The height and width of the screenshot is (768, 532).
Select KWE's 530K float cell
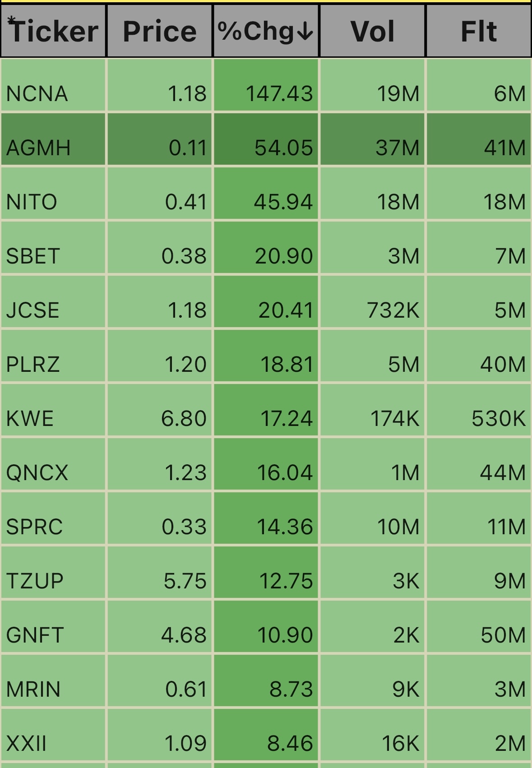479,410
